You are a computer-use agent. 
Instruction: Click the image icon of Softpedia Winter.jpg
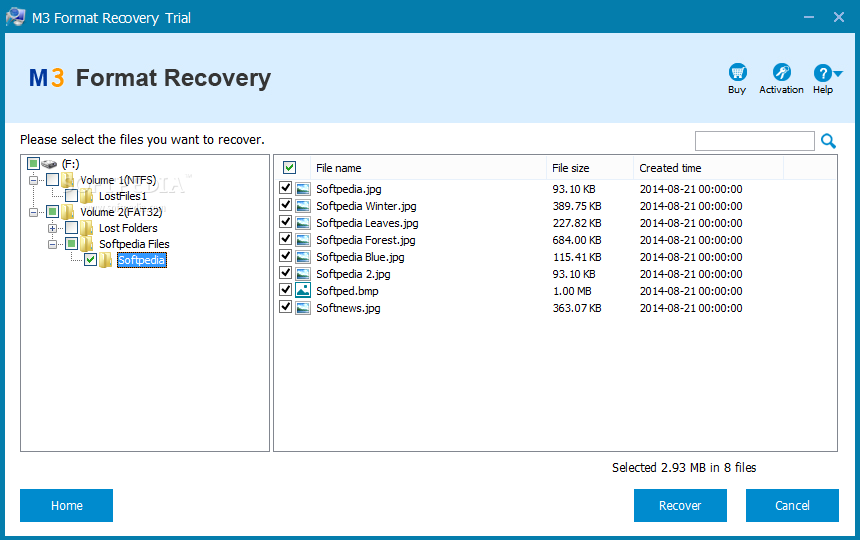coord(303,206)
